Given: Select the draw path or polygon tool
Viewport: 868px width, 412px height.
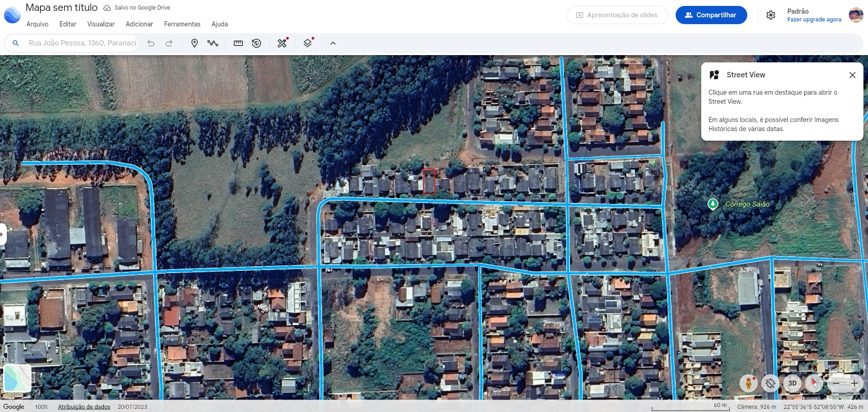Looking at the screenshot, I should 213,43.
